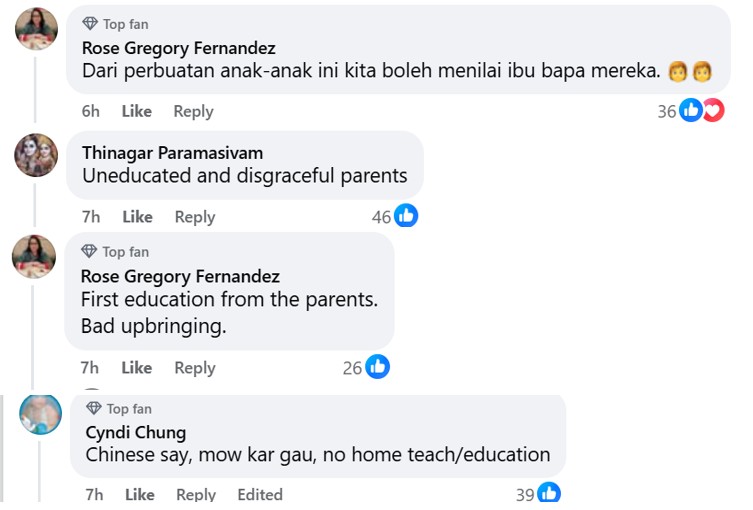Open Thinagar Paramasivam's profile name link
Image resolution: width=753 pixels, height=510 pixels.
click(x=172, y=153)
